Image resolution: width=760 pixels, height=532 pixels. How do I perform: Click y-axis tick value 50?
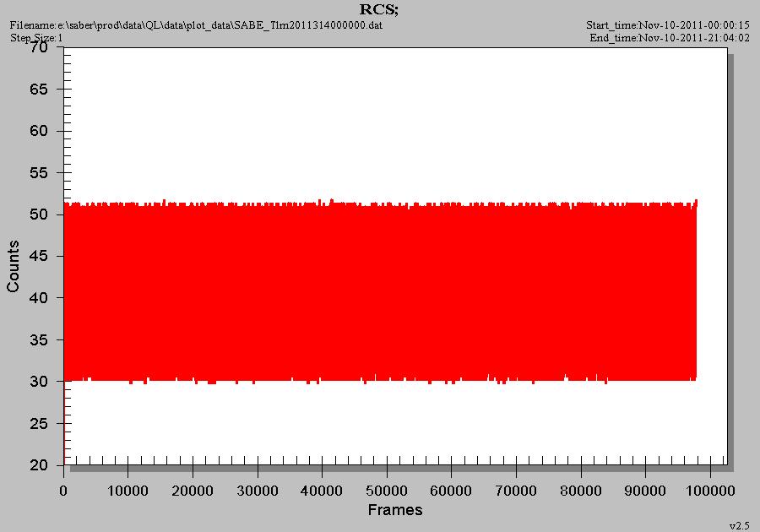(x=39, y=214)
